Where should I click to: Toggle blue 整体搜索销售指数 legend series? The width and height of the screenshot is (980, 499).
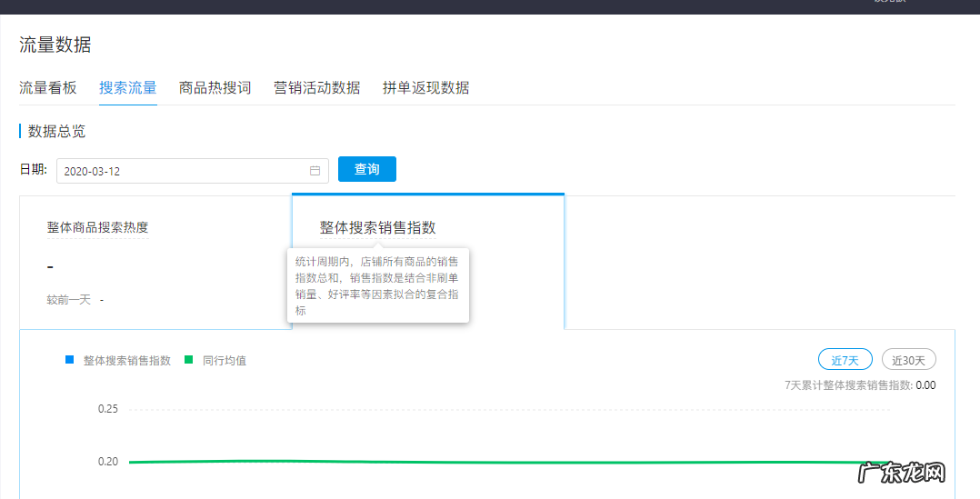coord(118,360)
